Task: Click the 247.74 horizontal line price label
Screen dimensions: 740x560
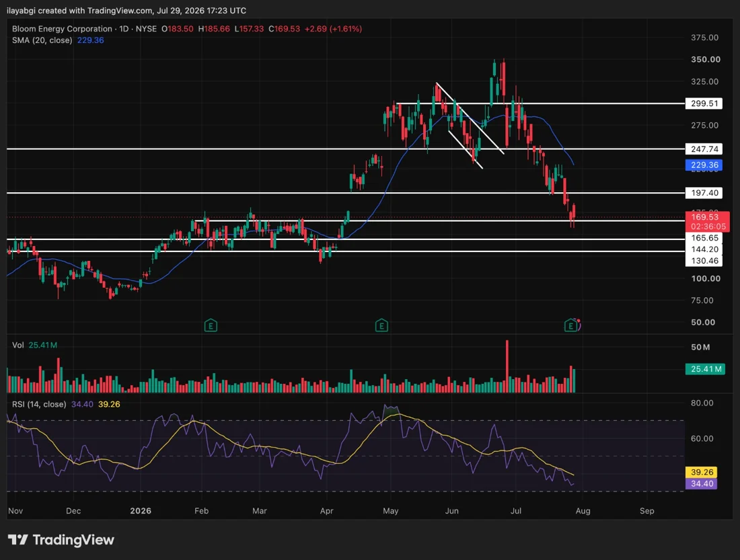Action: (x=704, y=149)
